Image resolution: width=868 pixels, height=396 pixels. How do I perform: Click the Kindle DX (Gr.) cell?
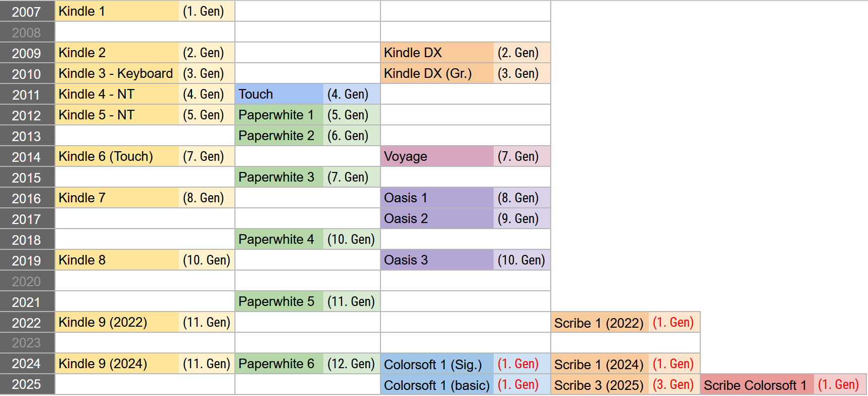437,73
